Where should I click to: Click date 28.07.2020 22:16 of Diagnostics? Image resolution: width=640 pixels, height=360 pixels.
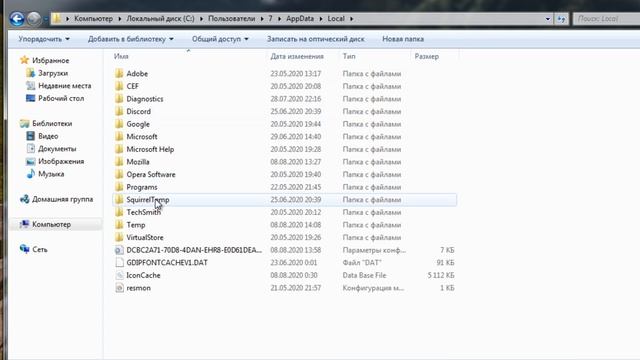pyautogui.click(x=296, y=99)
